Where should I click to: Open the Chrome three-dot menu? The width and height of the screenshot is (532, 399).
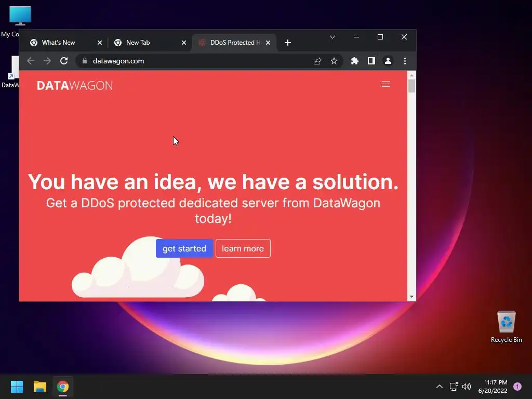tap(405, 61)
